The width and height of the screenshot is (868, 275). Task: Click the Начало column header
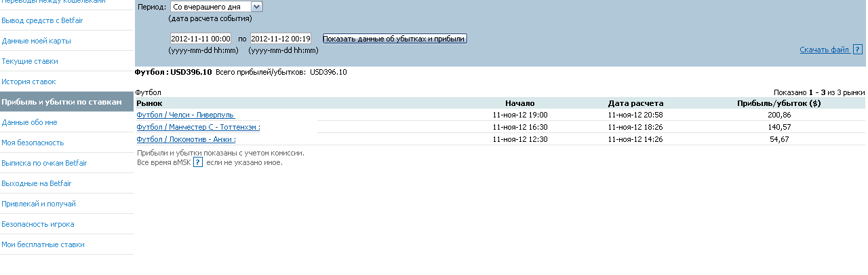pyautogui.click(x=520, y=103)
